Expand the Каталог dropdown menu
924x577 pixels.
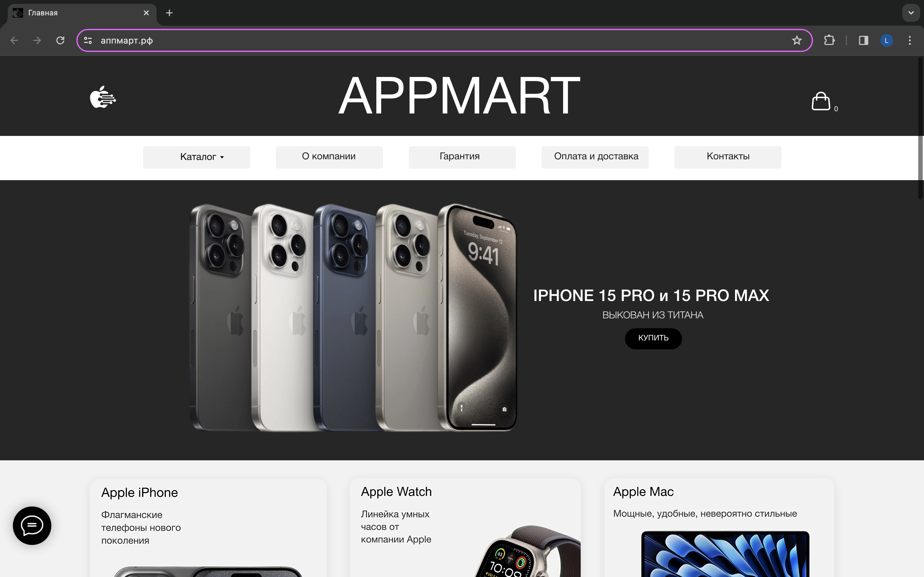pos(197,157)
